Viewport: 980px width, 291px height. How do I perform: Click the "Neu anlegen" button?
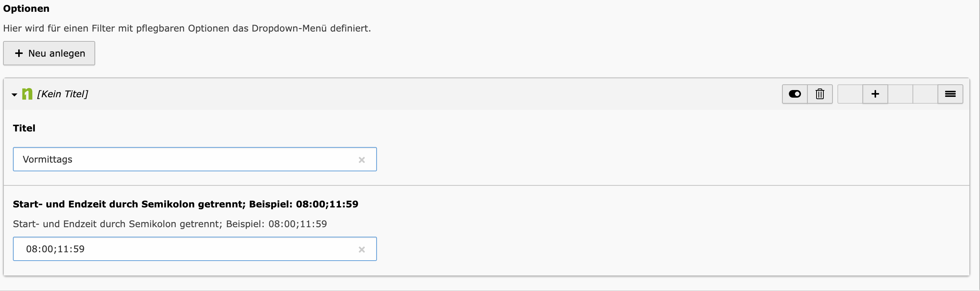49,53
